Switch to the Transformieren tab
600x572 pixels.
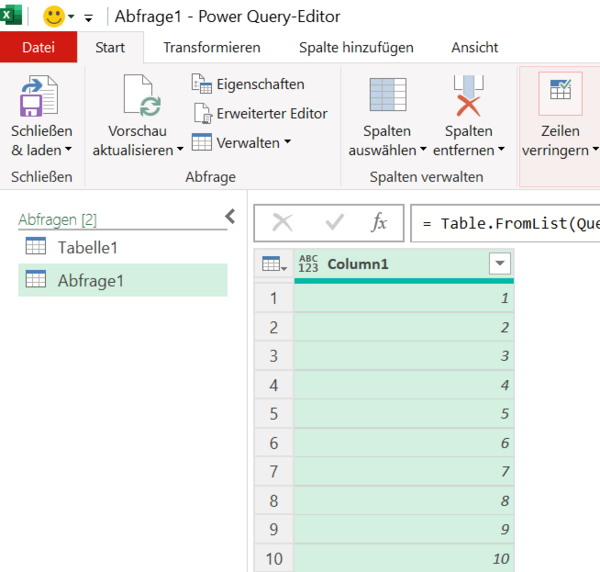point(212,47)
